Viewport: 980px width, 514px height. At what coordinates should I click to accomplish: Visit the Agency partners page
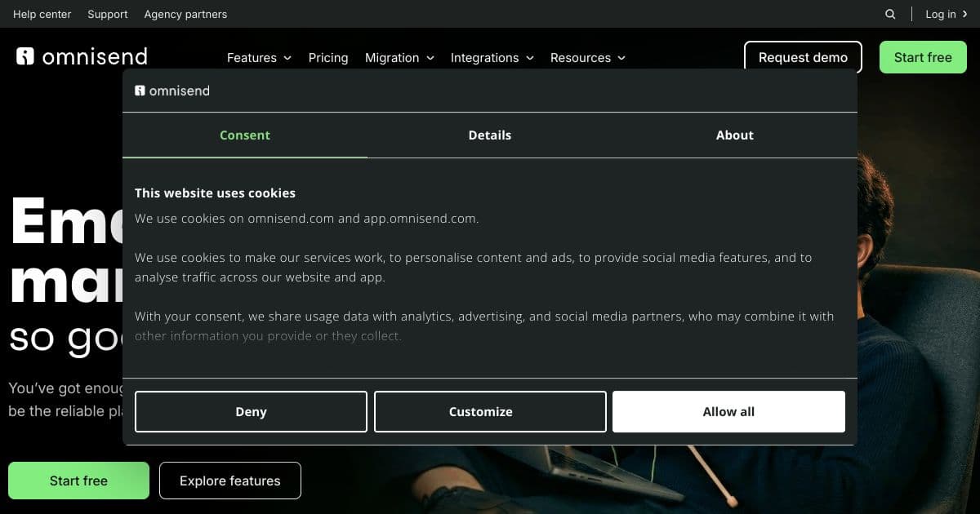tap(185, 14)
